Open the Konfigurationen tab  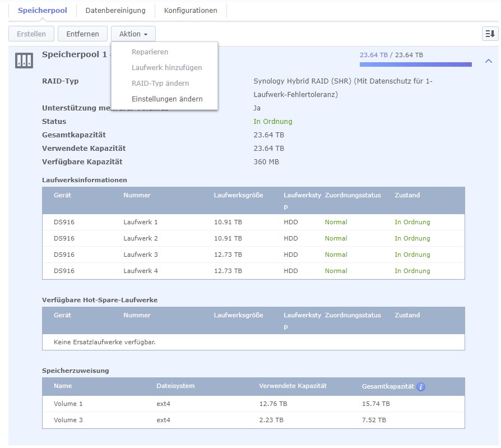(x=191, y=10)
